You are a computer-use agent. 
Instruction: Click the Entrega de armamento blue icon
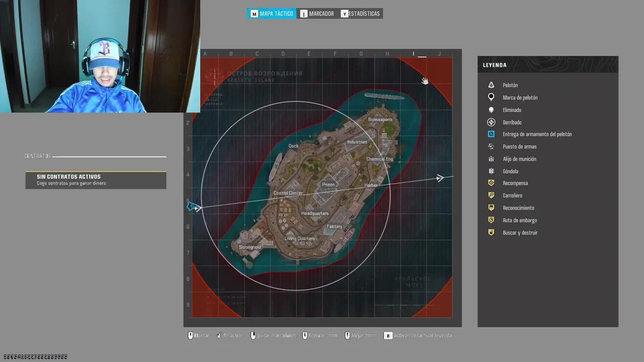[x=491, y=134]
